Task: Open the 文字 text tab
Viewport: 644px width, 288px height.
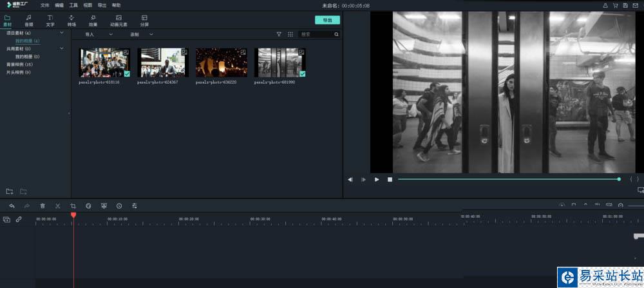Action: [50, 21]
